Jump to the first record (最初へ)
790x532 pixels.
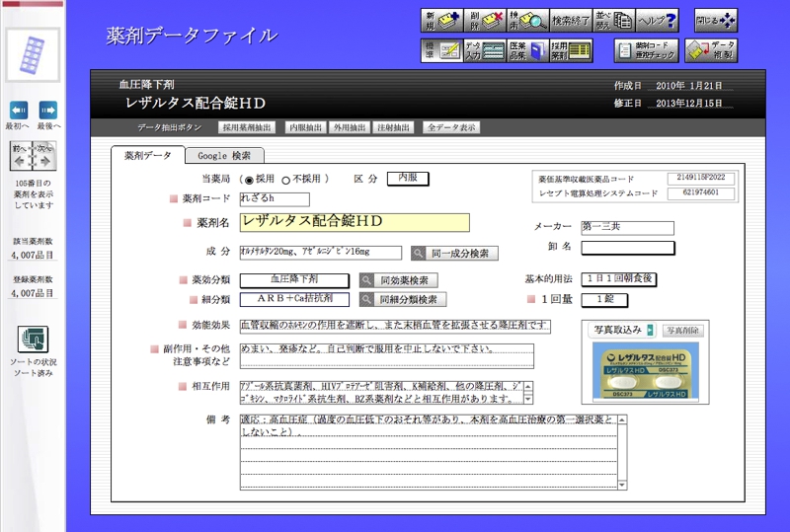pos(19,111)
